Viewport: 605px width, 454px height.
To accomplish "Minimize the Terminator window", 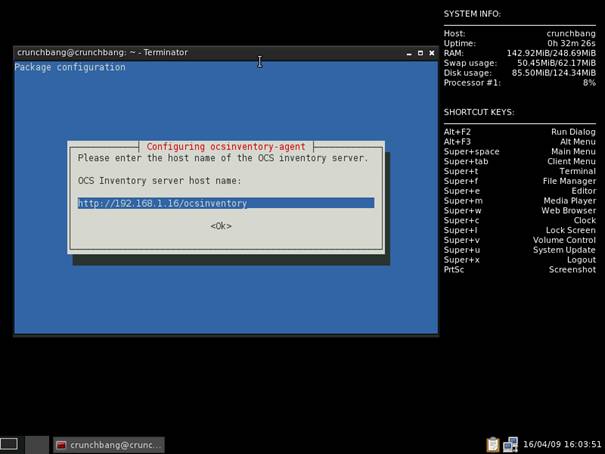I will point(409,53).
